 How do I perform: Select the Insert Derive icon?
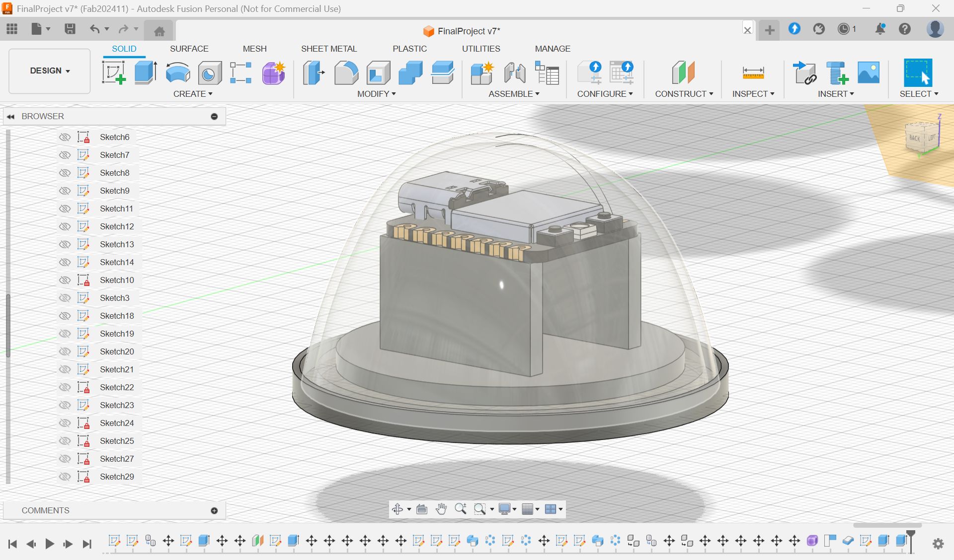coord(804,72)
